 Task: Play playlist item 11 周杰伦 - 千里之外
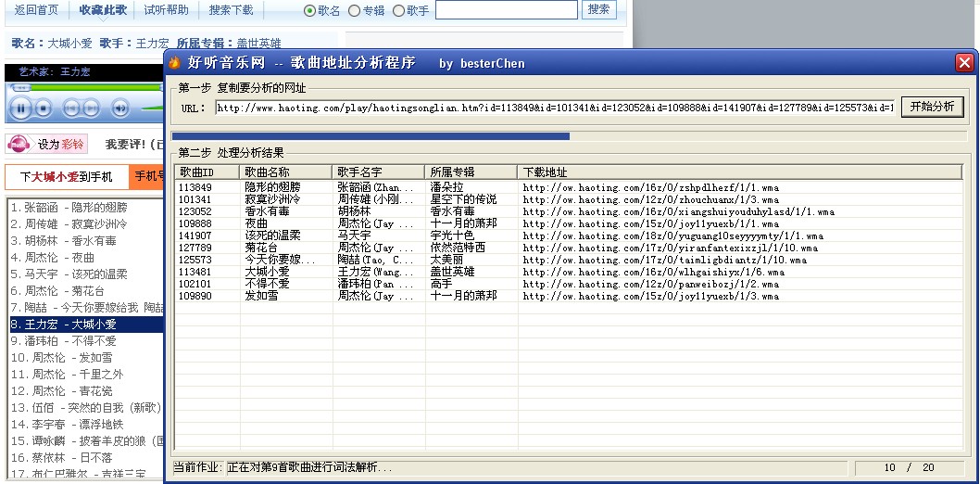85,375
